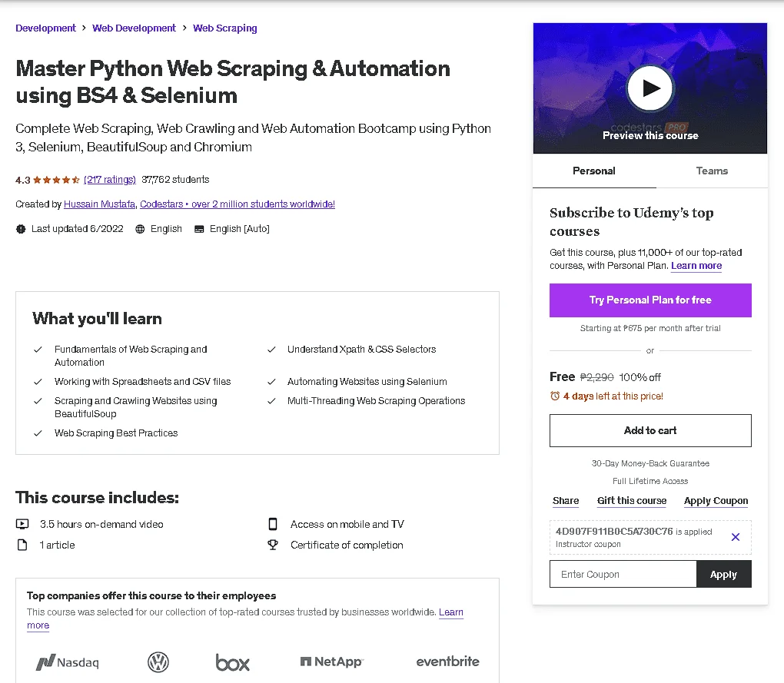The width and height of the screenshot is (784, 683).
Task: Click the 37,762 students text
Action: tap(175, 179)
